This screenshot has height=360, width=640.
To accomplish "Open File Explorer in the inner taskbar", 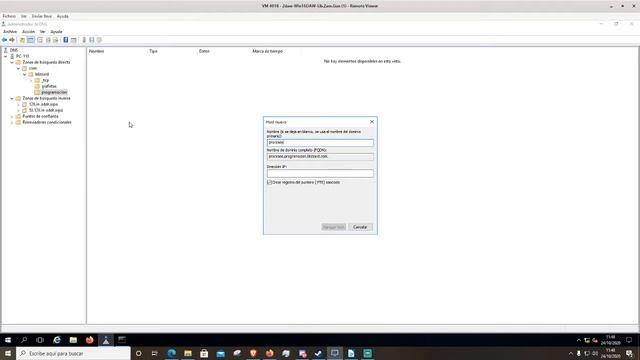I will click(x=73, y=340).
